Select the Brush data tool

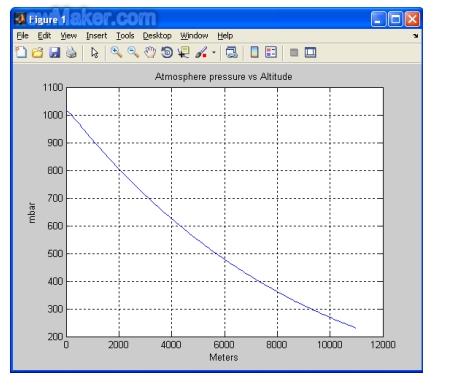[x=201, y=52]
